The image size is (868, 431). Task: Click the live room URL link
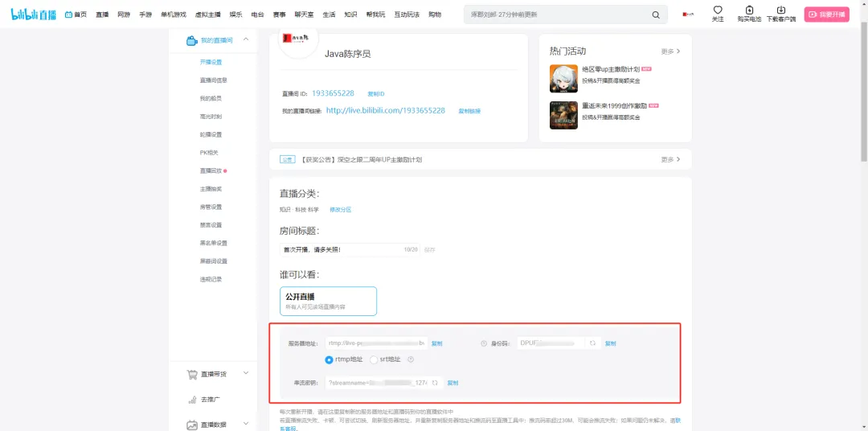386,110
